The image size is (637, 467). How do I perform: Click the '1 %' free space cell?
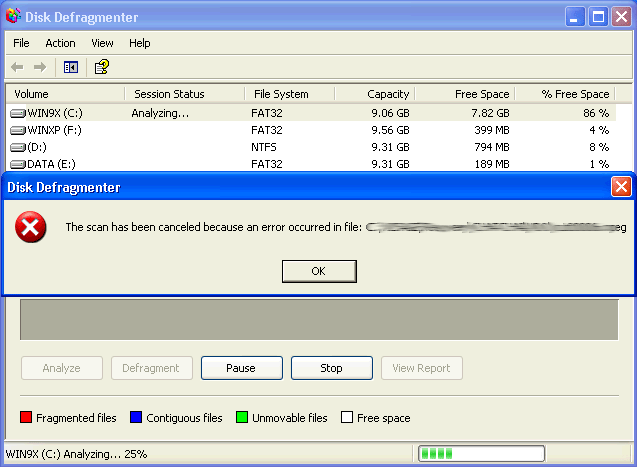pyautogui.click(x=599, y=164)
